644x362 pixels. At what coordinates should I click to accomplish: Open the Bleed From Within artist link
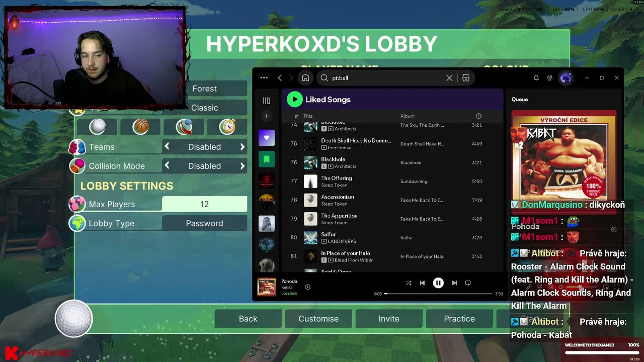354,260
